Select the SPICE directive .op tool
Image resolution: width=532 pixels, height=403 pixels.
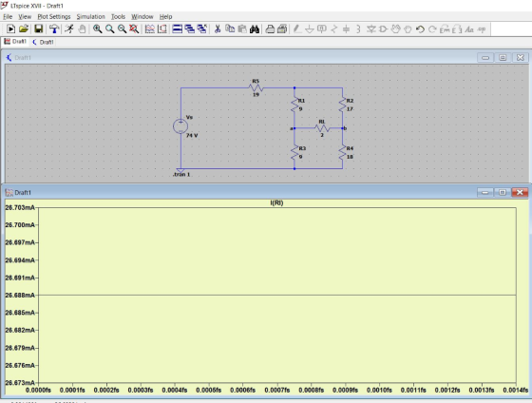tap(482, 29)
